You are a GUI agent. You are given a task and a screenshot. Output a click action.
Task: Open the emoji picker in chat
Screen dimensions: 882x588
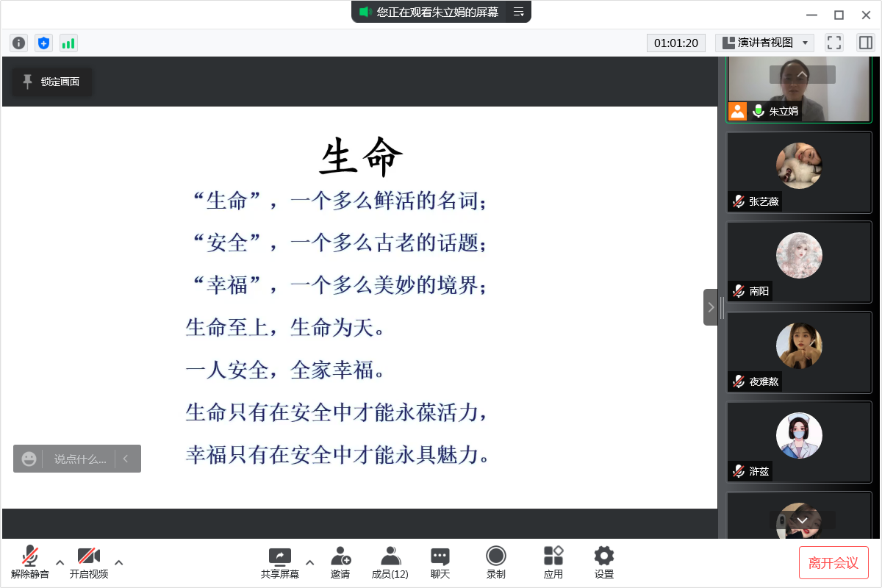(29, 459)
